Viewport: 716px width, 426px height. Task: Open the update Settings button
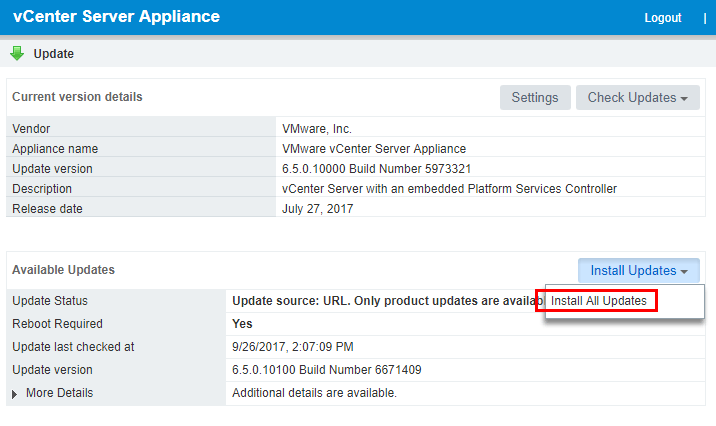click(535, 97)
